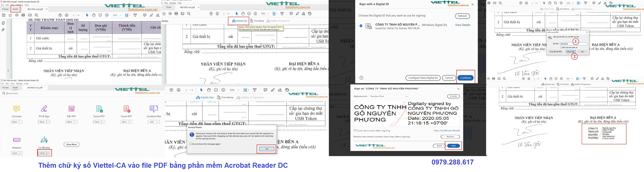Expand the dropdown arrow beside Comment Open
This screenshot has height=172, width=644.
21,122
